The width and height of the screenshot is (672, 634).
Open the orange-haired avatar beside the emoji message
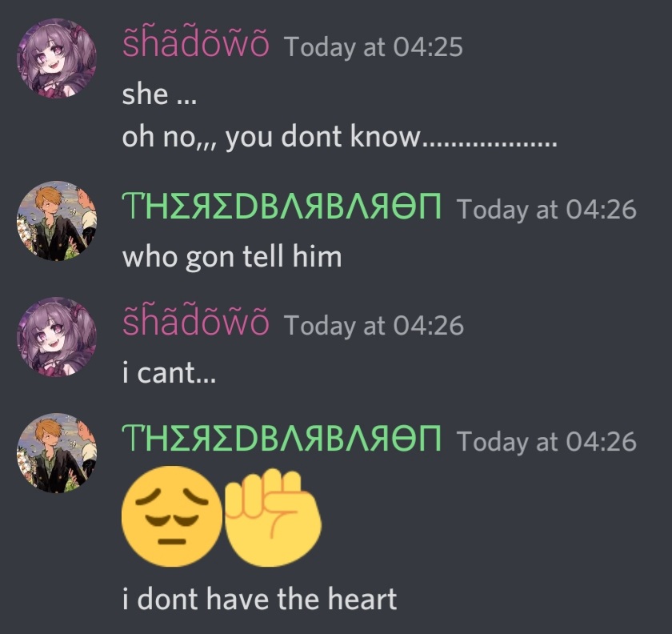click(x=57, y=453)
